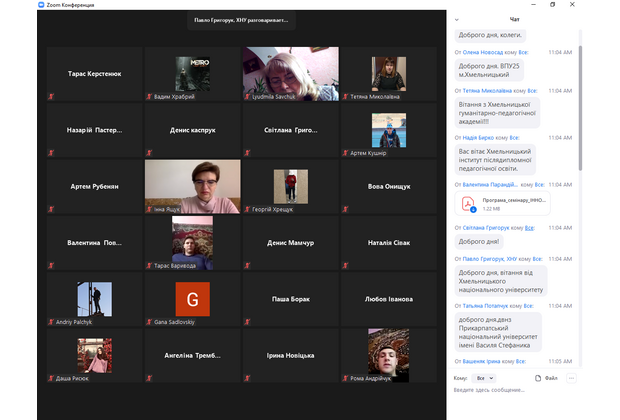Click muted mic icon on Артем Кушнір tile

click(x=345, y=153)
